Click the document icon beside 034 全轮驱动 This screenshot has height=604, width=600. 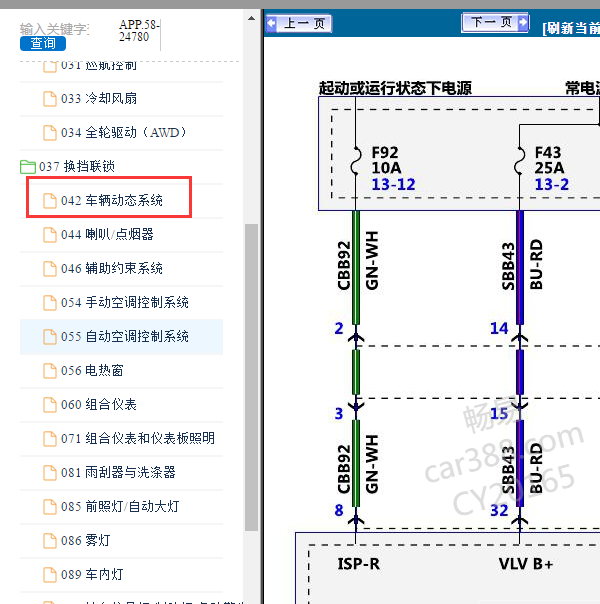[x=50, y=133]
